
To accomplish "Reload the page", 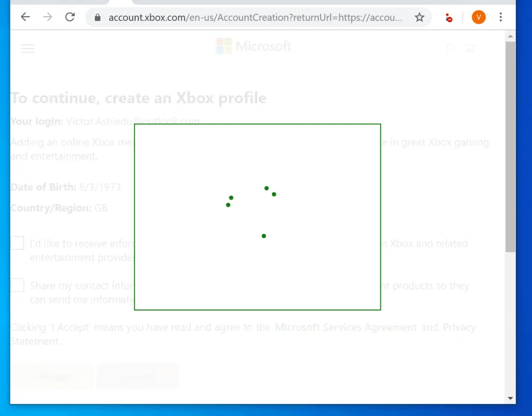I will (x=72, y=17).
